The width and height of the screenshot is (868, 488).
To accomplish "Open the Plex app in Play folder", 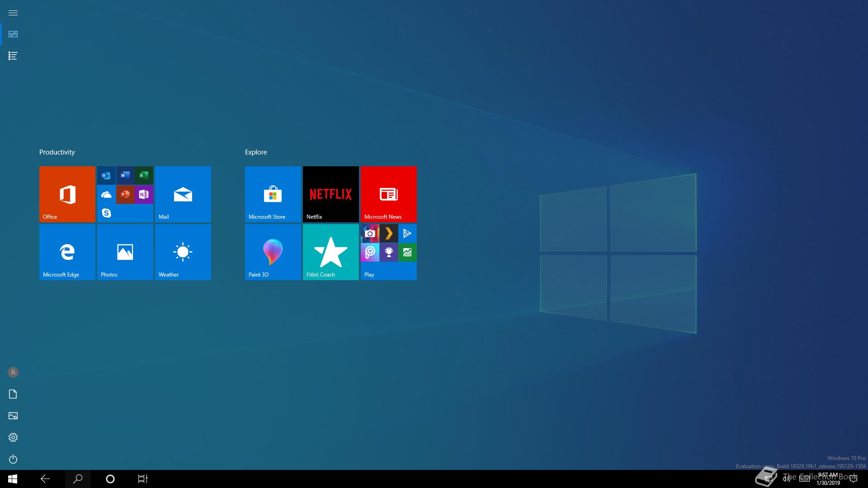I will [389, 233].
